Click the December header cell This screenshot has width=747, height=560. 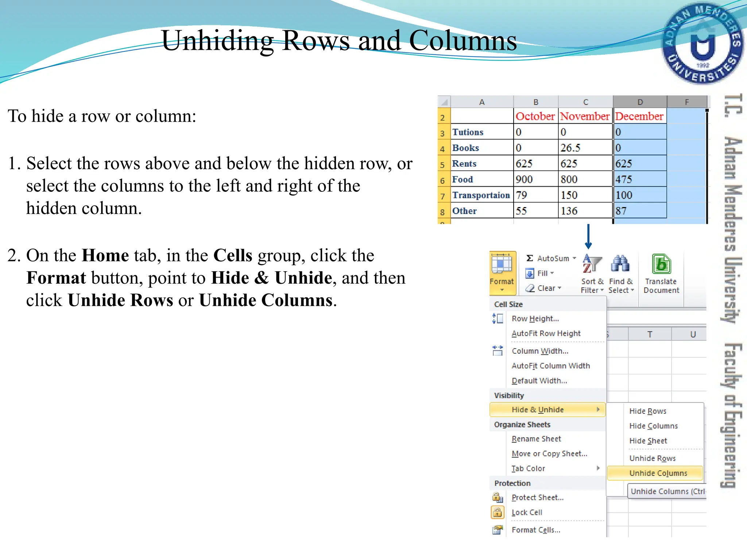pyautogui.click(x=640, y=116)
